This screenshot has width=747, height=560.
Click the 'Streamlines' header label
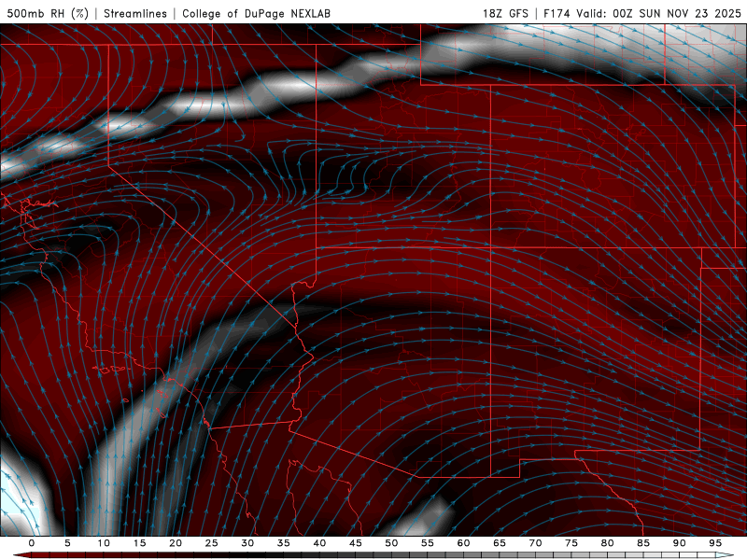coord(135,13)
